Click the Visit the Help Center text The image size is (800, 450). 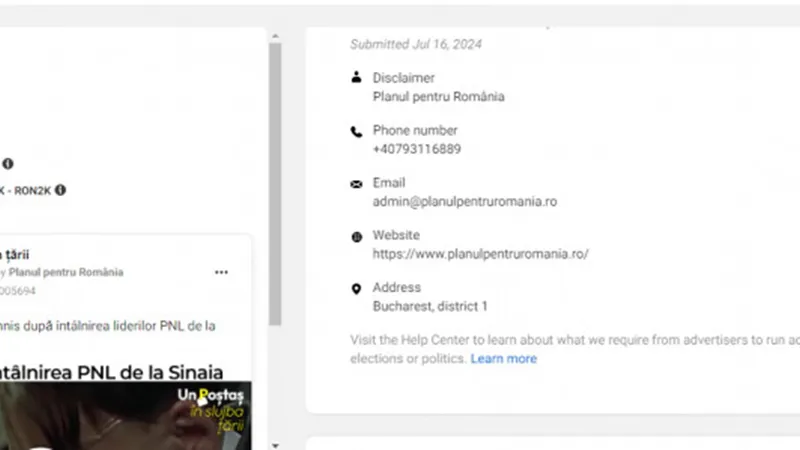pos(575,349)
